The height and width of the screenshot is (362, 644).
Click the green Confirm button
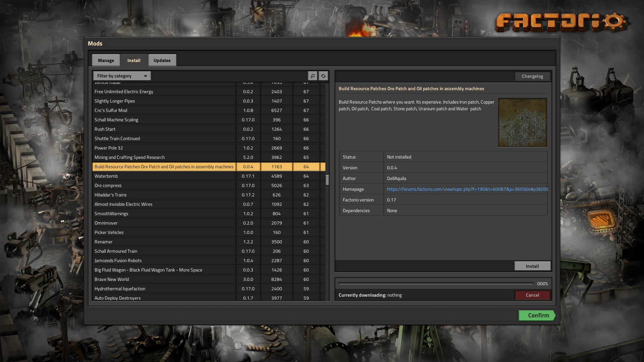tap(537, 315)
